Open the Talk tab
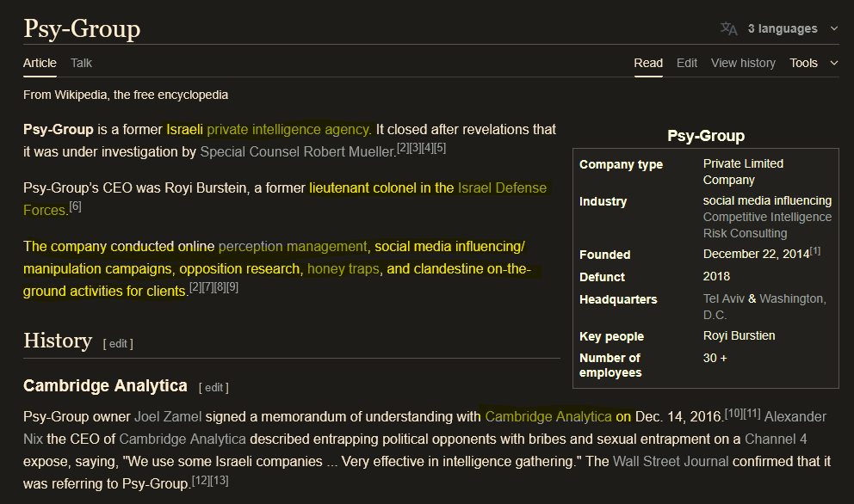854x504 pixels. [81, 63]
